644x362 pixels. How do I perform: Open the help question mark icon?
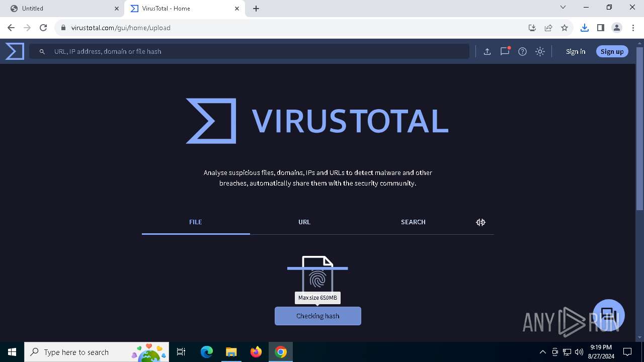coord(522,51)
